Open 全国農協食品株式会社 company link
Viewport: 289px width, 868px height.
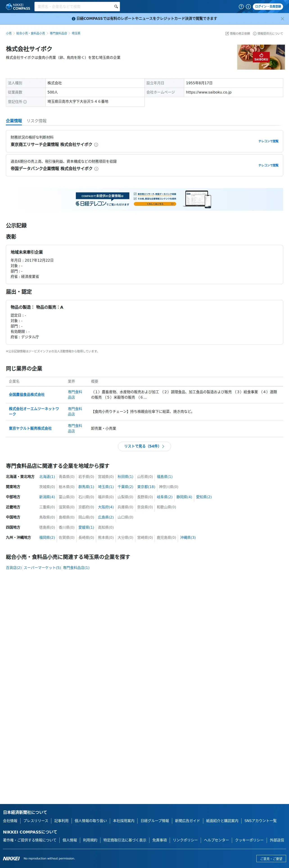tap(27, 395)
